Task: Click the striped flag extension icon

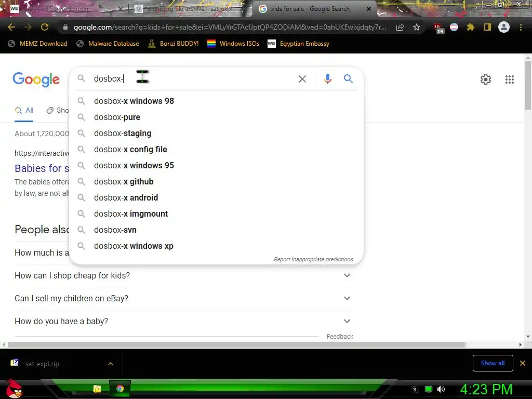Action: click(454, 27)
